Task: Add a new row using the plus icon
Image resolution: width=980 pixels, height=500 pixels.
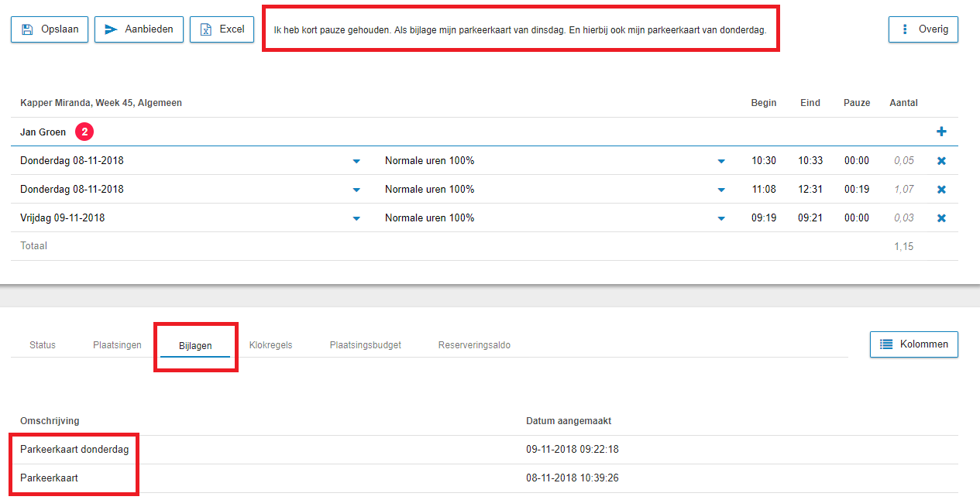Action: point(941,132)
